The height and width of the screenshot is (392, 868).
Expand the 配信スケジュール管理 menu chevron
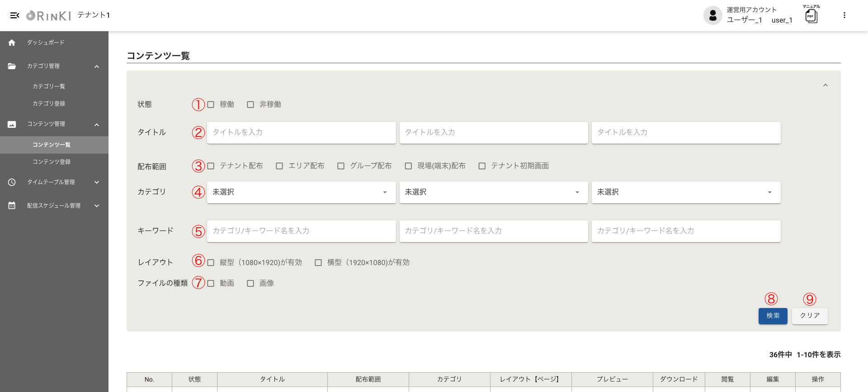click(97, 205)
